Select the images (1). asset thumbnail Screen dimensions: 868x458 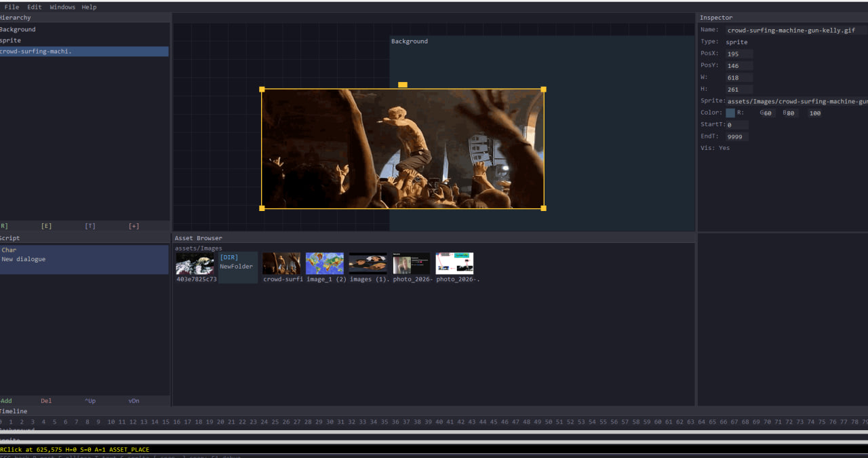pos(368,263)
